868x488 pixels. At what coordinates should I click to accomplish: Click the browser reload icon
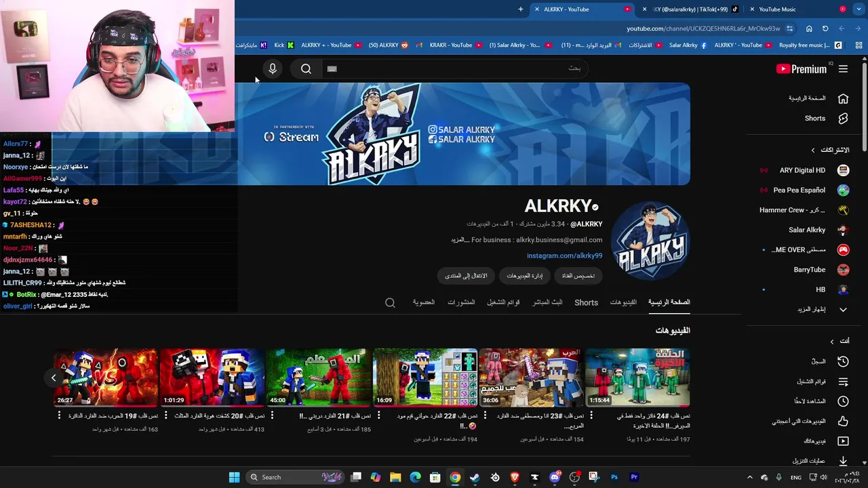tap(825, 28)
